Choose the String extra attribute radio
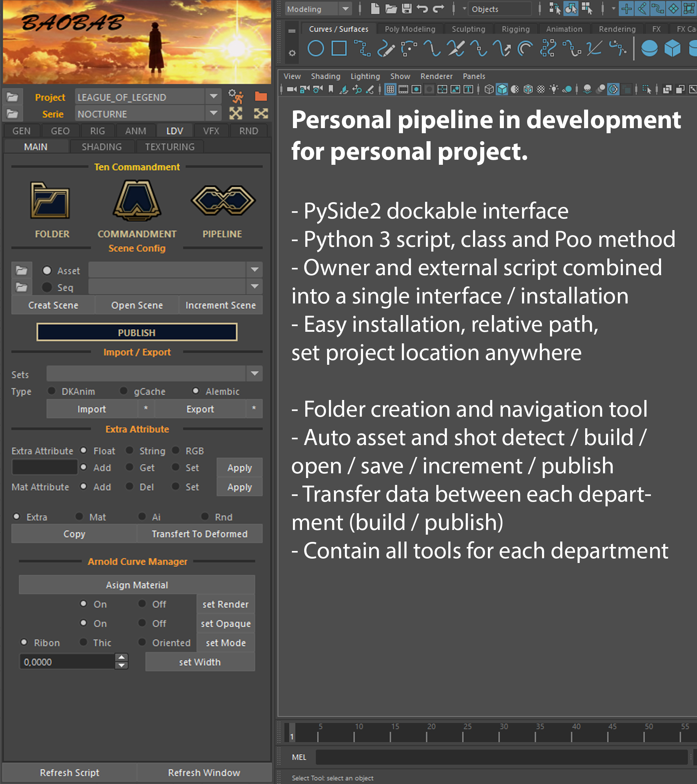 (x=130, y=450)
